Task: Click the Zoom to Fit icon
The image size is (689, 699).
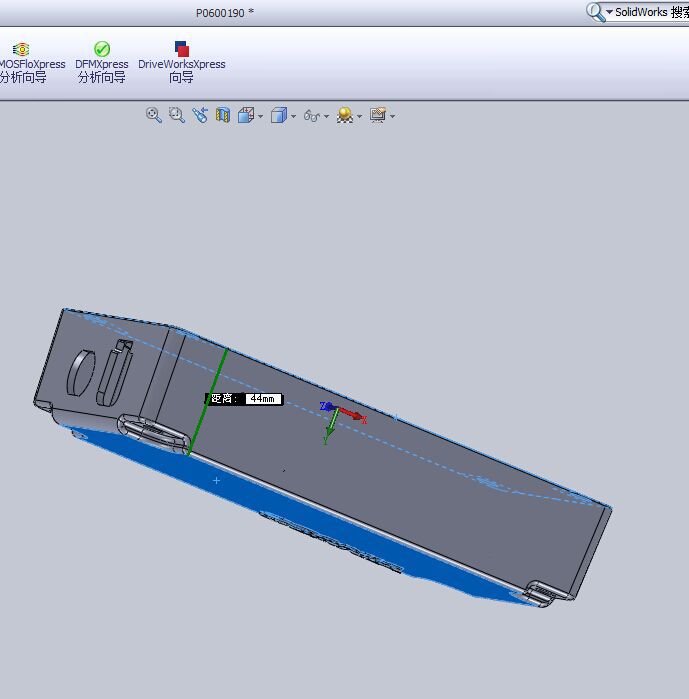Action: pos(153,115)
